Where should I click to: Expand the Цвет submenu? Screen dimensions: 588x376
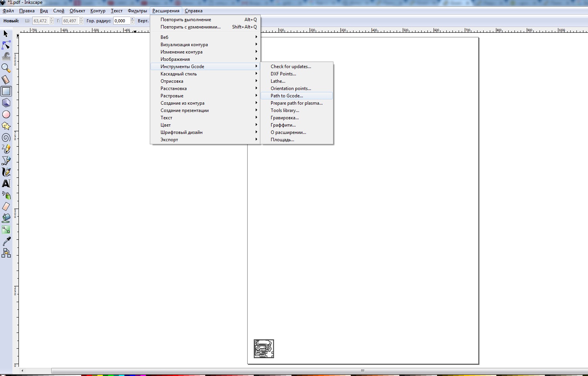click(205, 125)
